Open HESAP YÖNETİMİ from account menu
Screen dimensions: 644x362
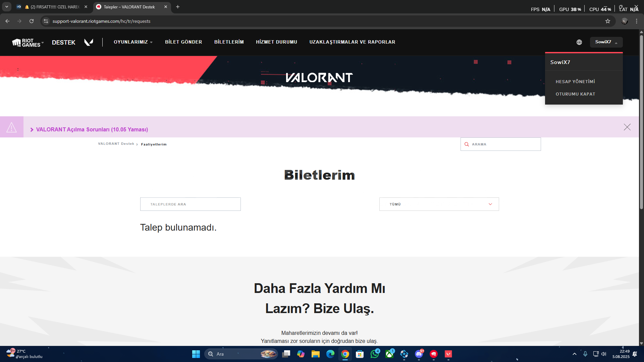pos(575,82)
